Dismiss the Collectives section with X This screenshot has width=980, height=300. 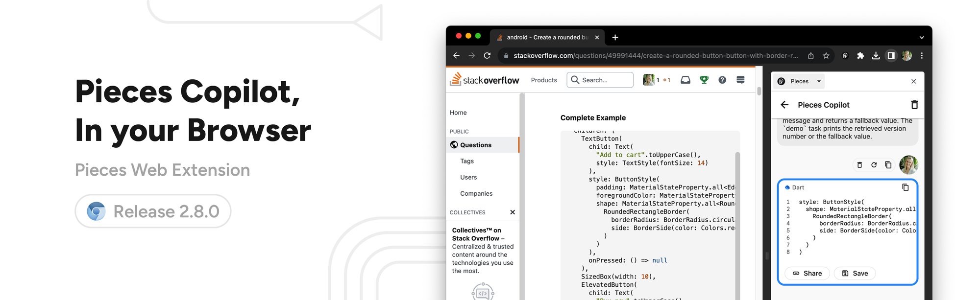513,212
